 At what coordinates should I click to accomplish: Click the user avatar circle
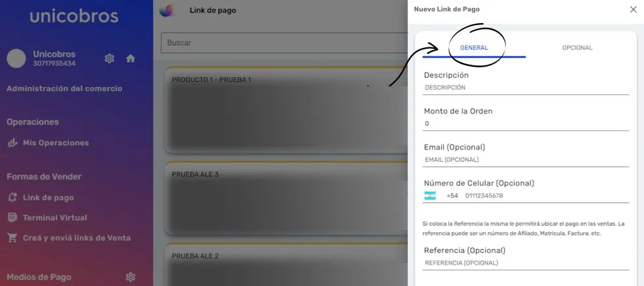[16, 58]
